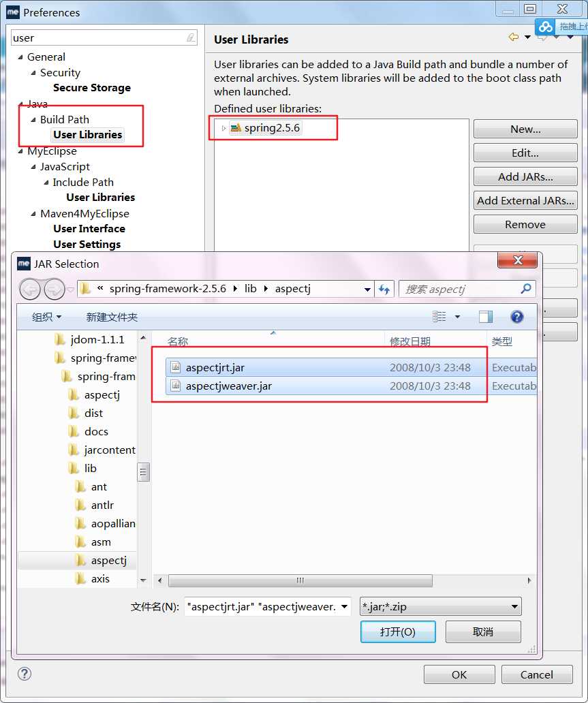Change the view mode icon
This screenshot has width=588, height=703.
(439, 317)
